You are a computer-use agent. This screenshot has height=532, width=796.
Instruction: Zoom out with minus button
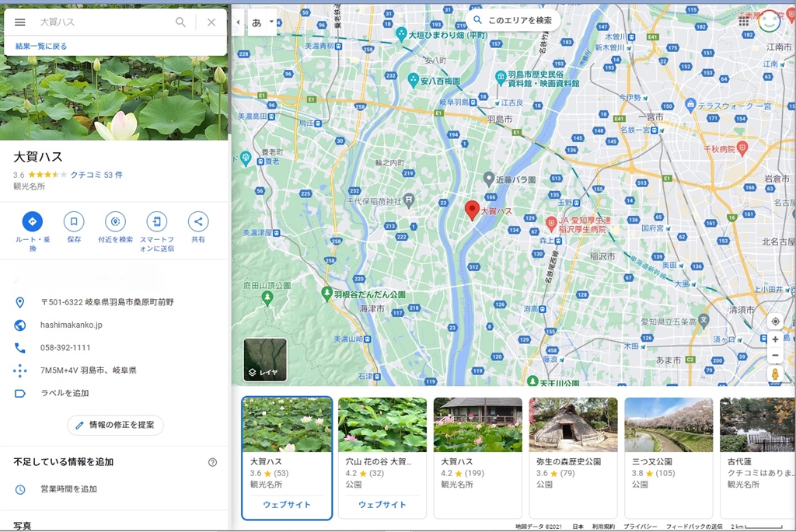pos(775,356)
